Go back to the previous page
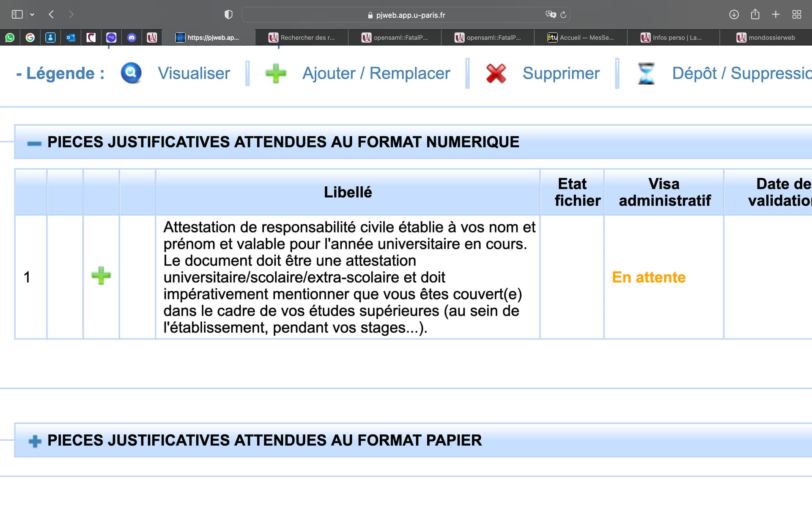 [51, 14]
